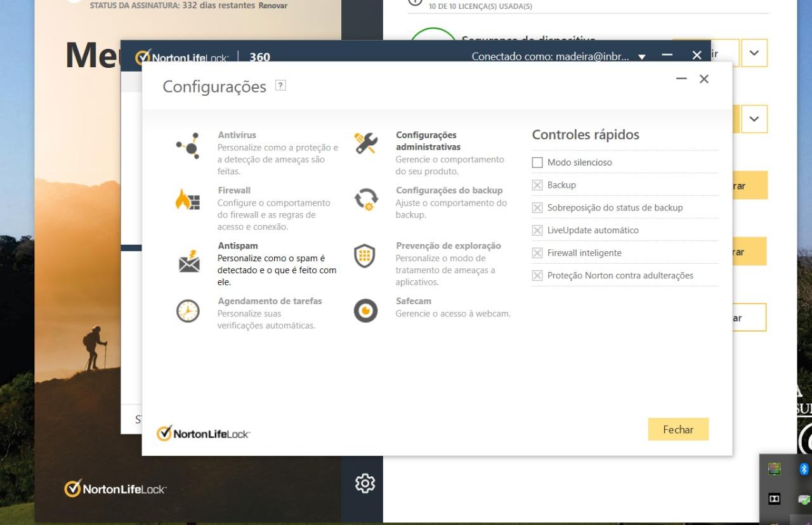Toggle Sobreposição do status de backup checkbox
812x525 pixels.
pyautogui.click(x=537, y=207)
